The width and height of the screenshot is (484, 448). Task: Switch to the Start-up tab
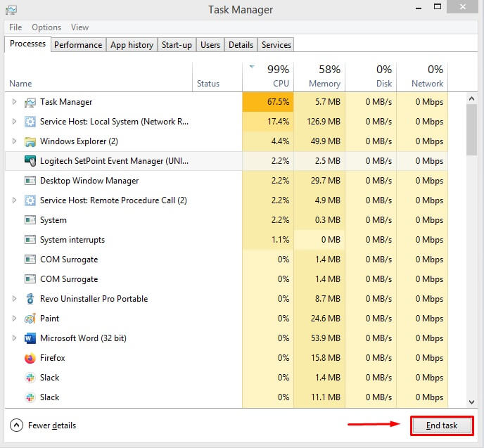pyautogui.click(x=177, y=45)
